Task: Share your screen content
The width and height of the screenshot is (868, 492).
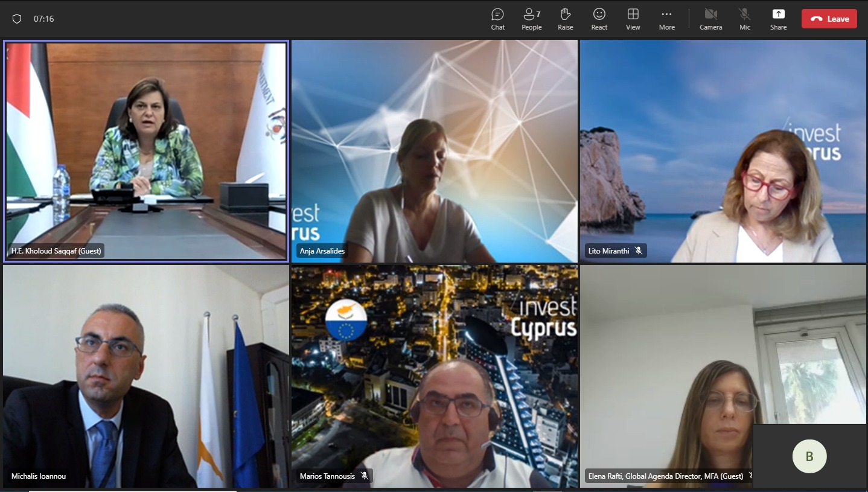Action: pyautogui.click(x=778, y=19)
